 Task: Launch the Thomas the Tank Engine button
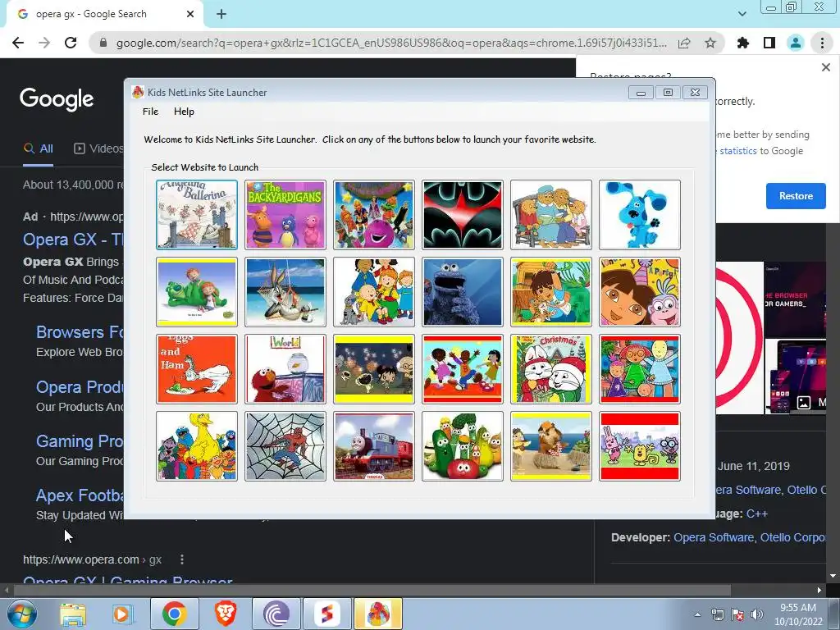coord(374,446)
